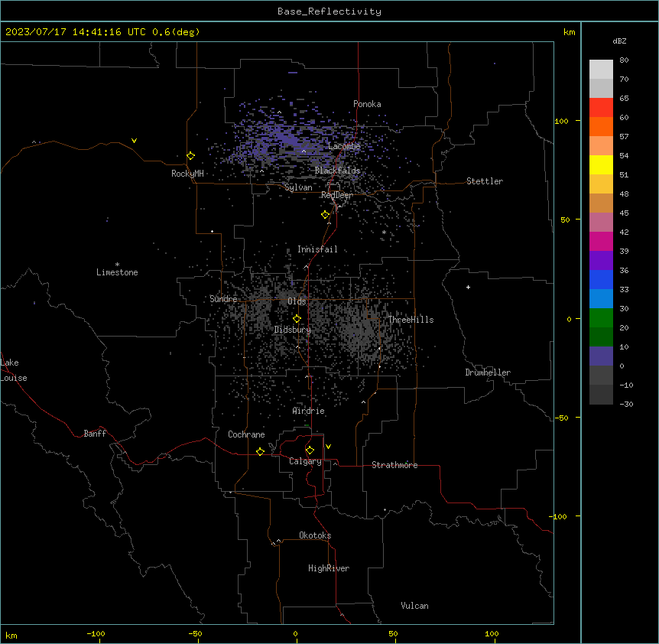Click the Didsbury label
This screenshot has width=659, height=644.
[293, 330]
